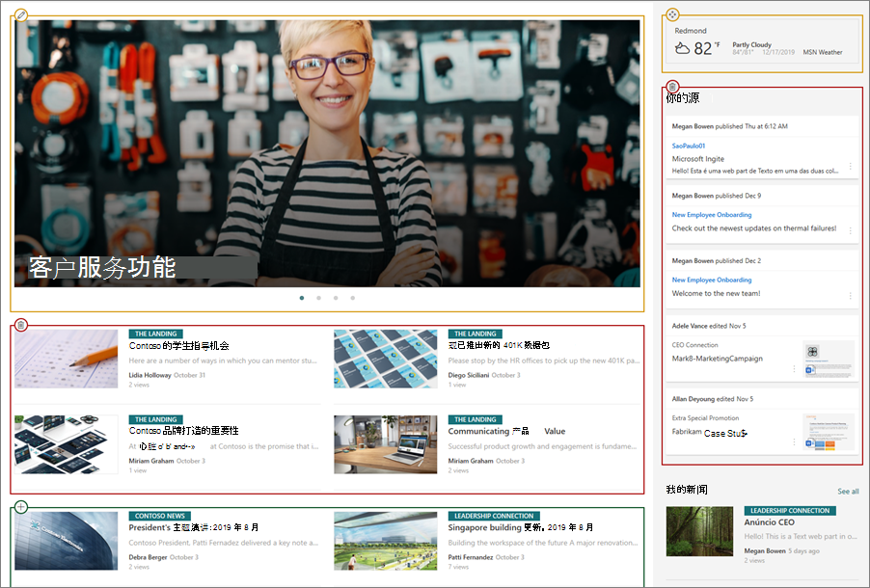Click Welcome to the new team! text
Viewport: 870px width, 588px height.
pyautogui.click(x=717, y=293)
